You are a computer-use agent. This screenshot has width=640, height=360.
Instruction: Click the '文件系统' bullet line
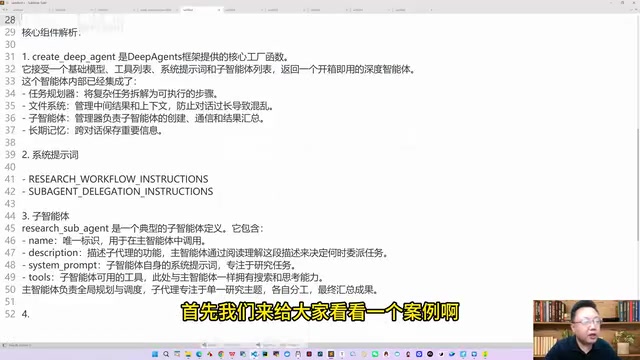click(x=148, y=106)
